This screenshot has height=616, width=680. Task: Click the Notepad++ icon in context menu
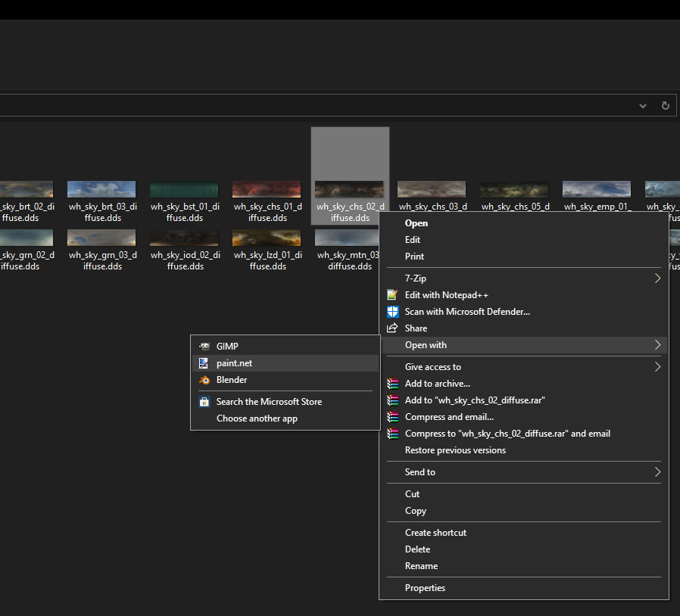[392, 295]
